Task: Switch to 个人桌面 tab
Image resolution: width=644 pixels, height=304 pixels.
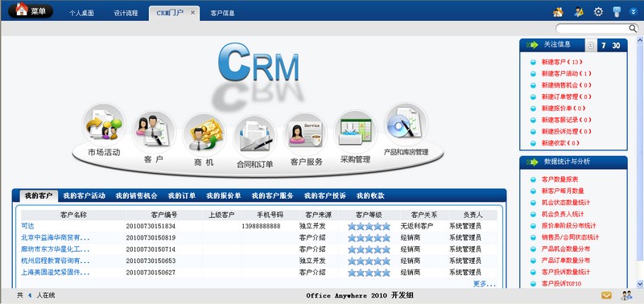Action: coord(81,13)
